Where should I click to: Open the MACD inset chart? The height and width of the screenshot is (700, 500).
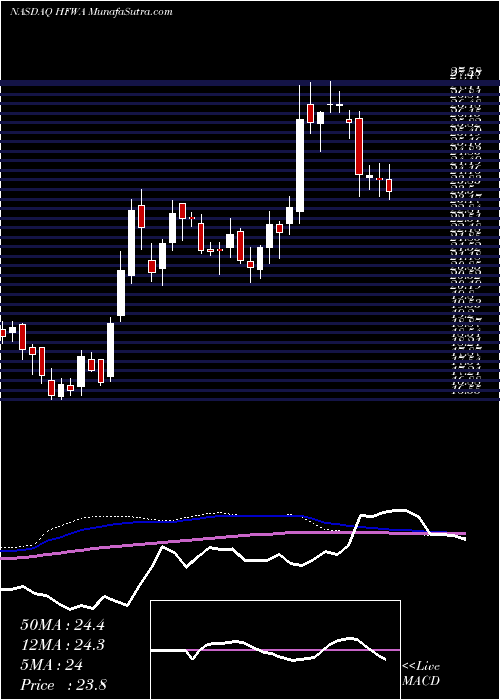(275, 650)
